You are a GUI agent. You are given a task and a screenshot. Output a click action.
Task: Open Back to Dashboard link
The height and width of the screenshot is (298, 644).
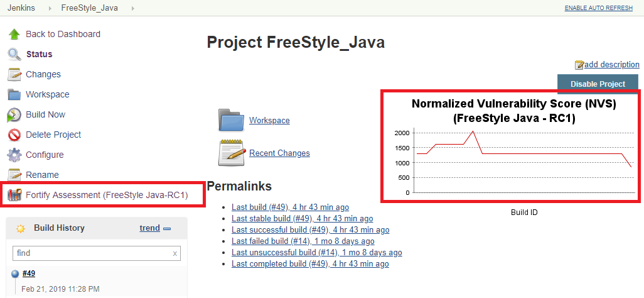(x=63, y=34)
